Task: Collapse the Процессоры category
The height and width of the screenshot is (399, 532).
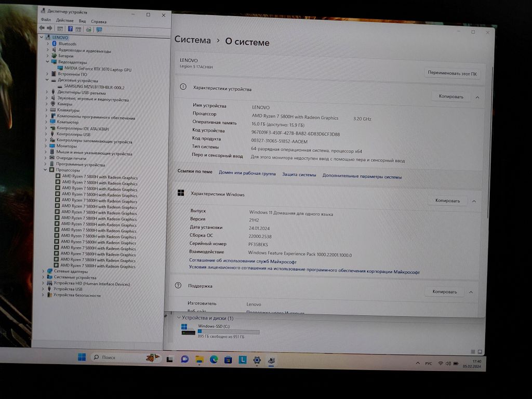Action: (x=46, y=170)
